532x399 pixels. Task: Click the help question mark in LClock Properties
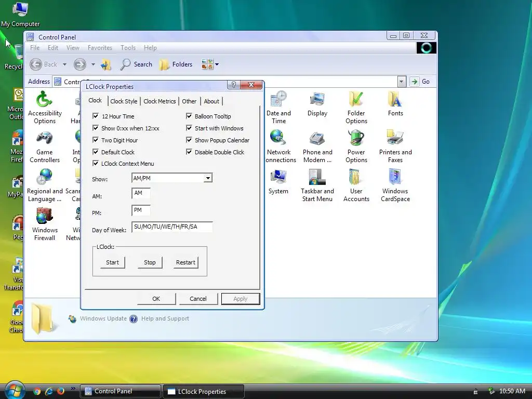click(233, 85)
